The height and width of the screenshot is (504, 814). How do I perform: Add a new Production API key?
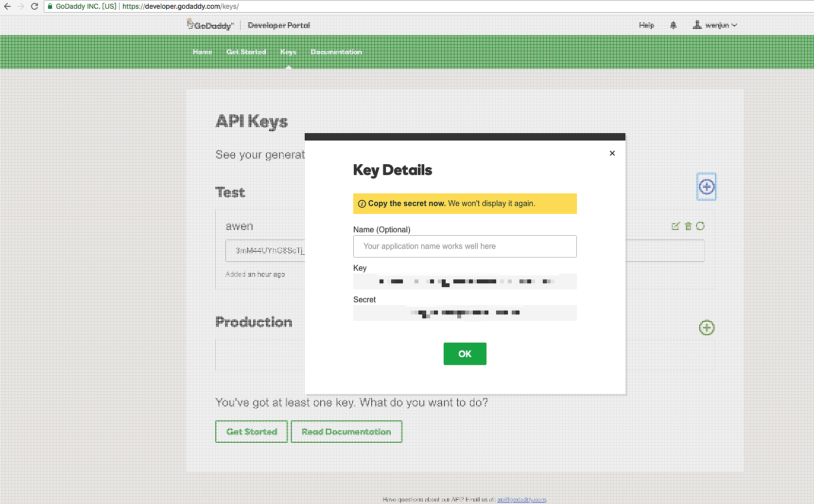pos(706,328)
